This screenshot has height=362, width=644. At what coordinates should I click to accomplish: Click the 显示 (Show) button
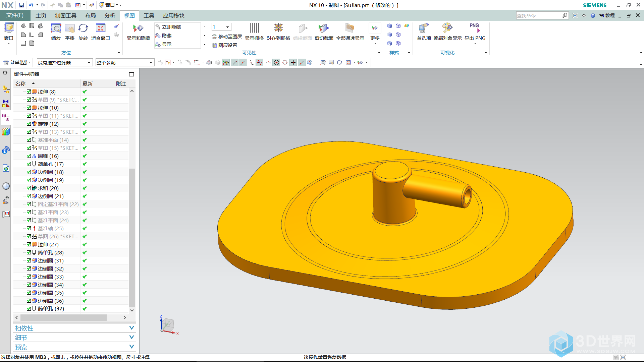(x=163, y=44)
